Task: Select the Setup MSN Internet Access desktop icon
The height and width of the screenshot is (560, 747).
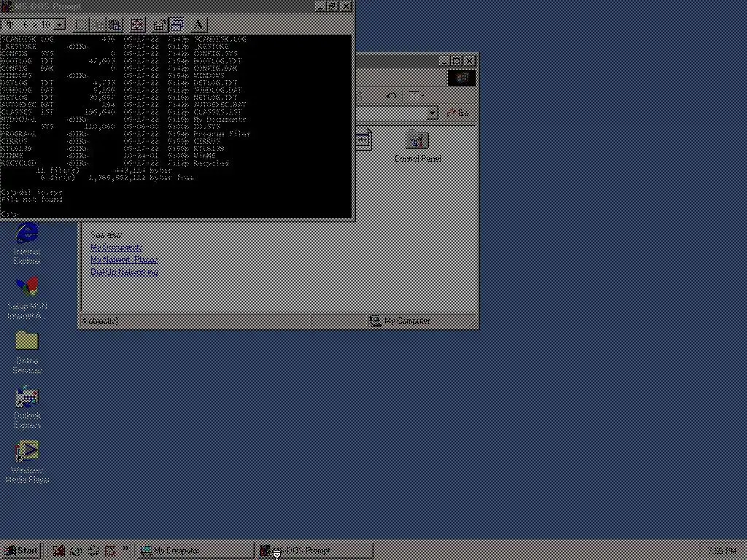Action: pyautogui.click(x=27, y=298)
